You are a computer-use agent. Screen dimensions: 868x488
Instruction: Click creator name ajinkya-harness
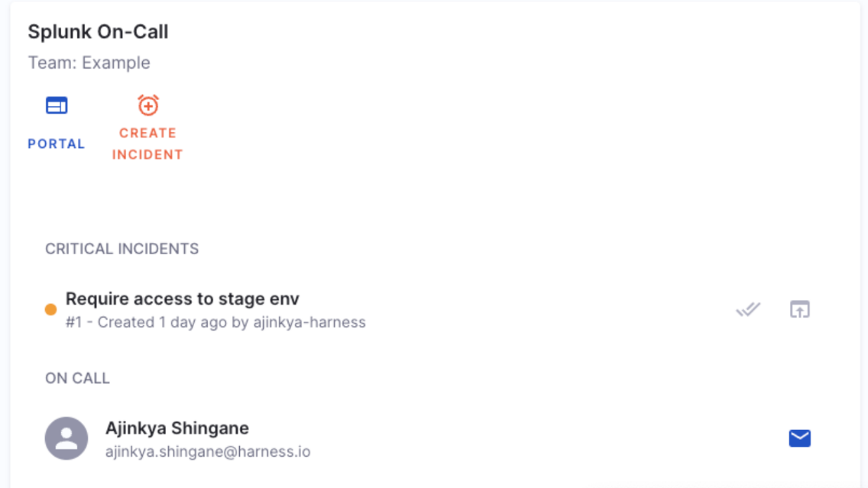point(309,322)
